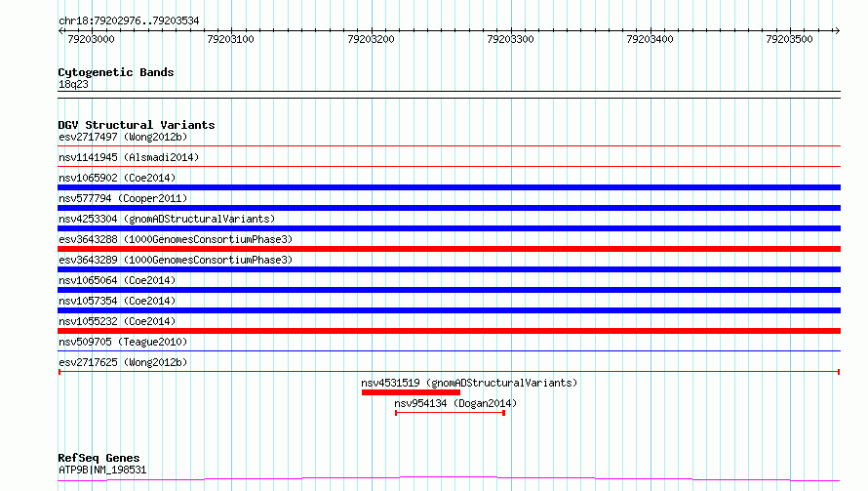
Task: Click ruler position 79203100
Action: click(x=230, y=39)
